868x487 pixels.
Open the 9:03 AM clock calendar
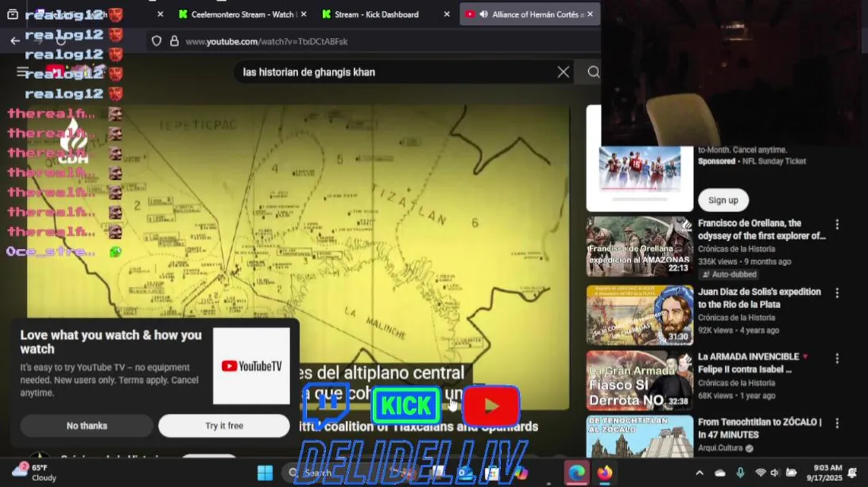825,472
